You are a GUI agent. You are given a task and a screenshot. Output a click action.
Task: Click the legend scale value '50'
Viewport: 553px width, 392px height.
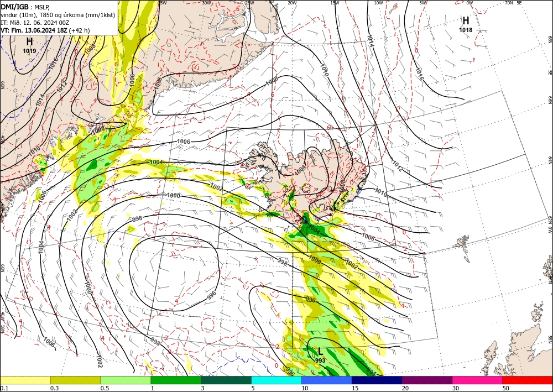point(506,388)
